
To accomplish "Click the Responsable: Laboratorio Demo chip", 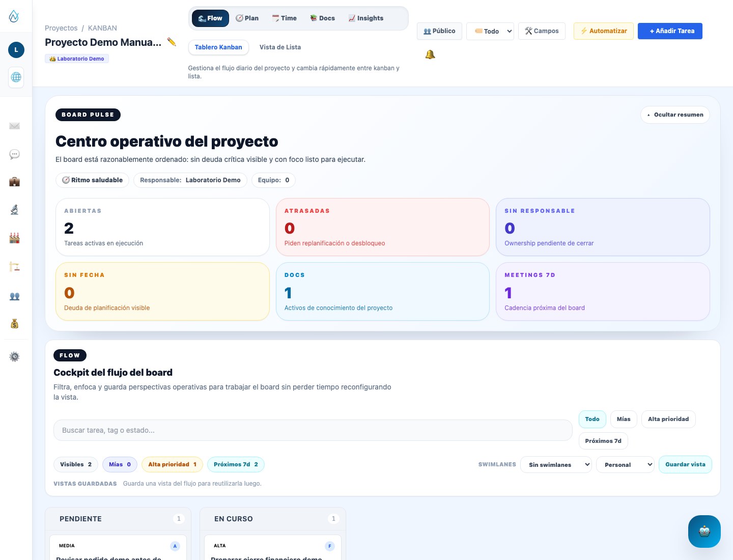I will pyautogui.click(x=190, y=180).
